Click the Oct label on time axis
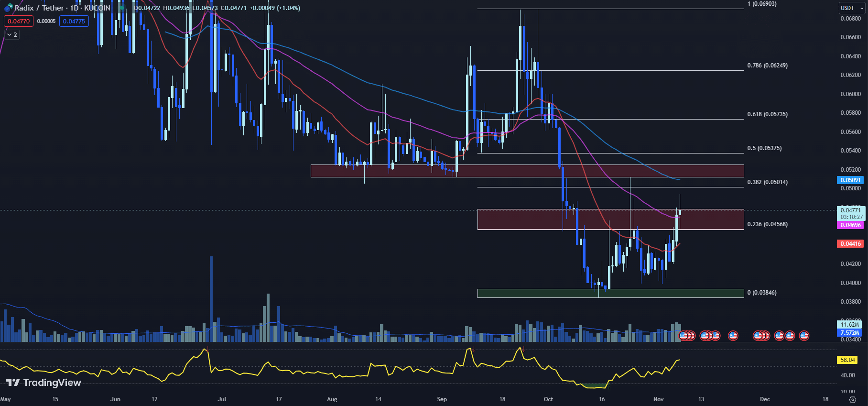Image resolution: width=868 pixels, height=406 pixels. coord(548,399)
